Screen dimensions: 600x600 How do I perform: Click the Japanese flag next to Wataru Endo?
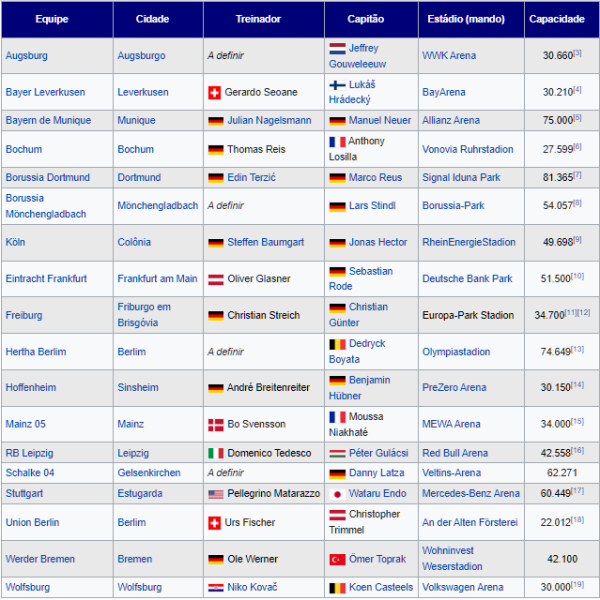pyautogui.click(x=337, y=493)
